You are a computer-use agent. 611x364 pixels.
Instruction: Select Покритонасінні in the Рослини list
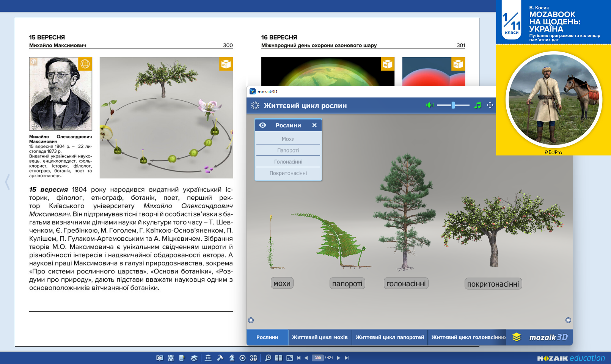tap(288, 173)
